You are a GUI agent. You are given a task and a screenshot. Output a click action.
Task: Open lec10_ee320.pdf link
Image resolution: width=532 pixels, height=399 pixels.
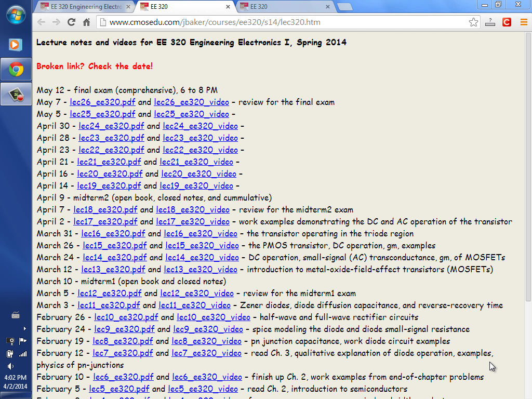point(126,317)
